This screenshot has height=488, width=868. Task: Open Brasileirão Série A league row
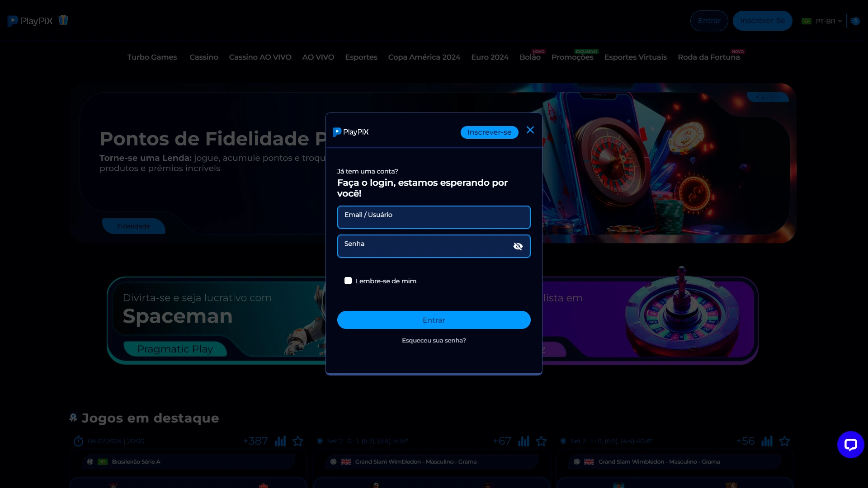point(189,462)
